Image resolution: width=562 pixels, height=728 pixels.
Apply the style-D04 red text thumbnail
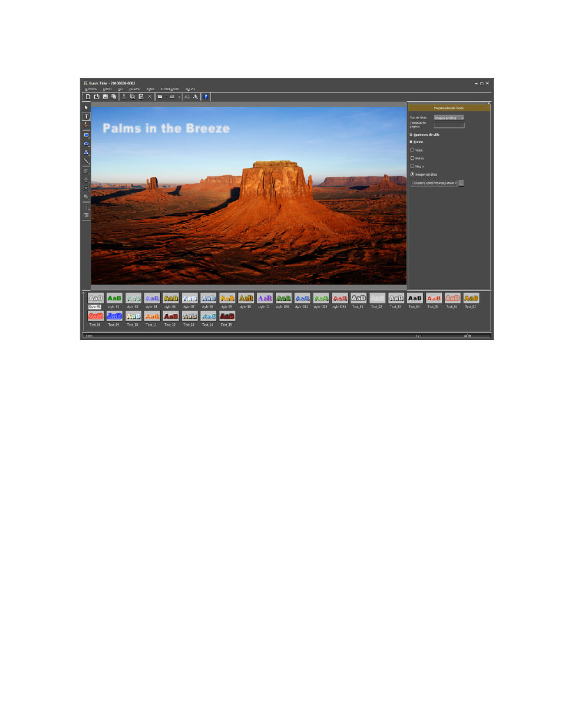[x=340, y=299]
